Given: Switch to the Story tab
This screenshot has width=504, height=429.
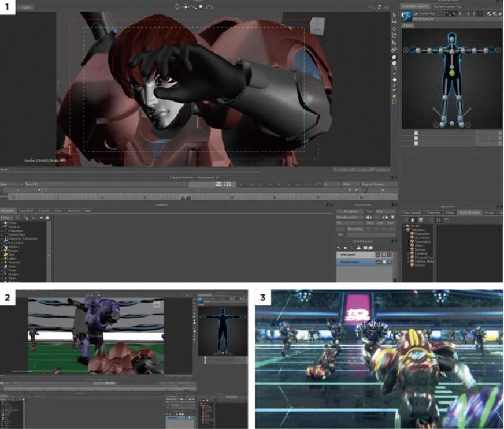Looking at the screenshot, I should coord(59,211).
